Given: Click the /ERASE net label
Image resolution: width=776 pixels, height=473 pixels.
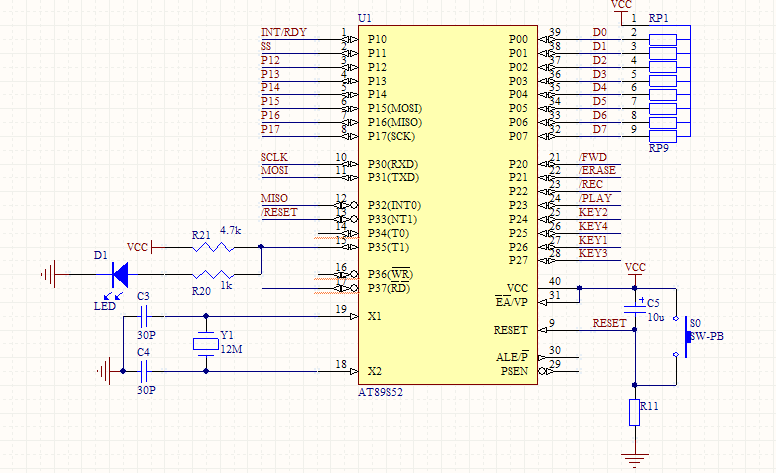Looking at the screenshot, I should point(599,171).
